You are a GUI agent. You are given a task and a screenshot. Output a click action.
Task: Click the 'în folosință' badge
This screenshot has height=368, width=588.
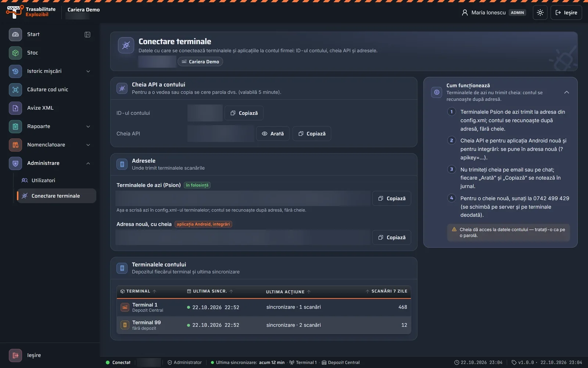[197, 185]
